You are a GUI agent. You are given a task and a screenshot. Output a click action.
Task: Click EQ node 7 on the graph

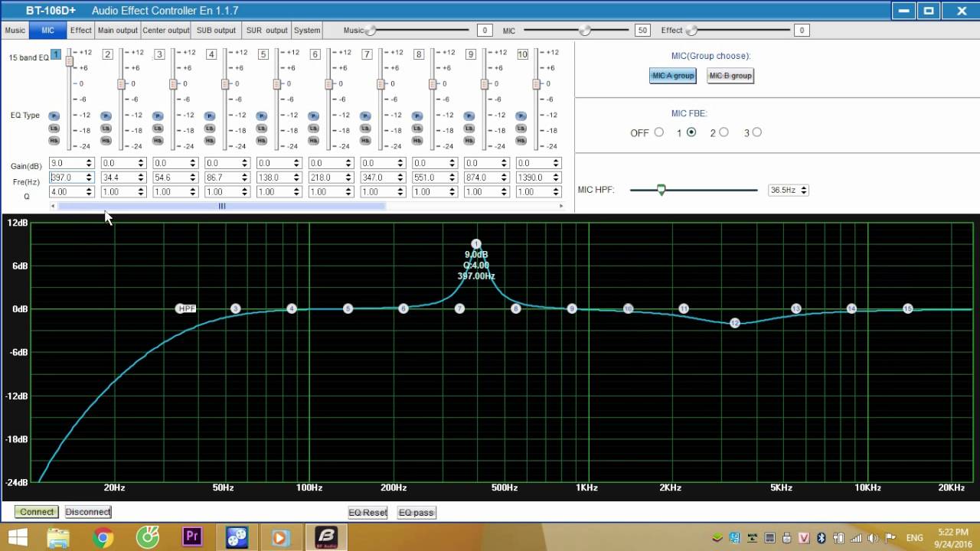[459, 308]
